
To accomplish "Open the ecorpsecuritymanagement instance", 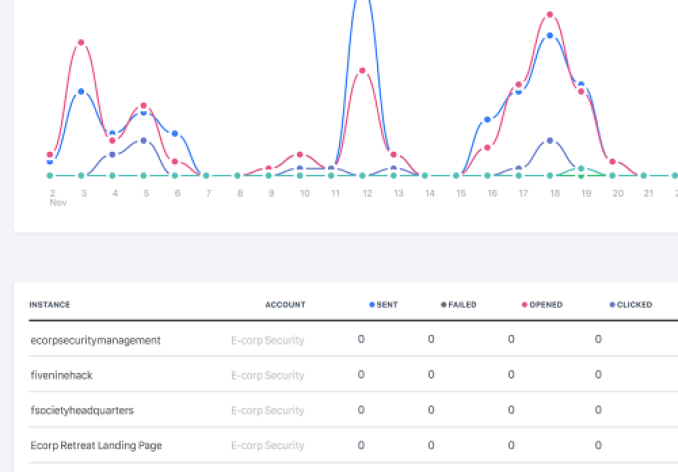I will 96,340.
